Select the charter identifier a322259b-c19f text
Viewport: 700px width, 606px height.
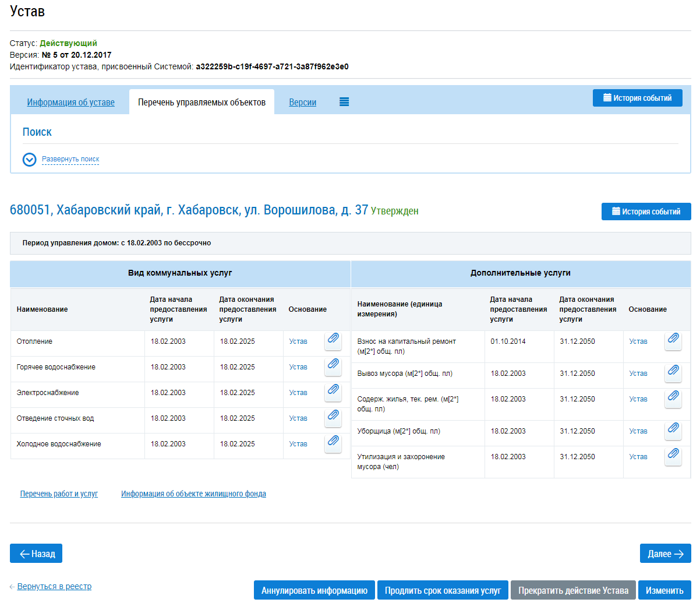pos(272,66)
